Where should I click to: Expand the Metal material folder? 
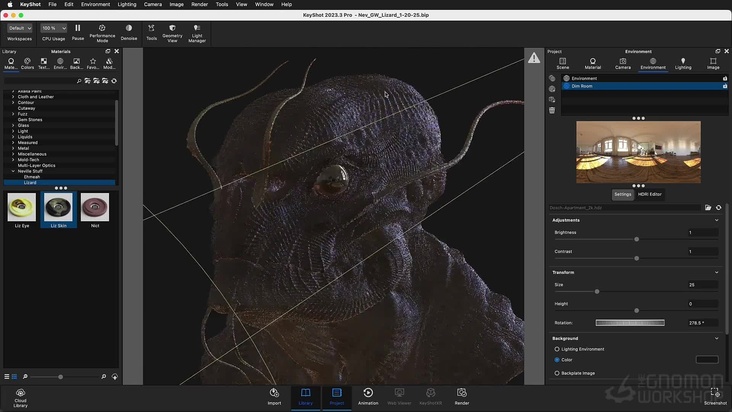click(x=13, y=148)
